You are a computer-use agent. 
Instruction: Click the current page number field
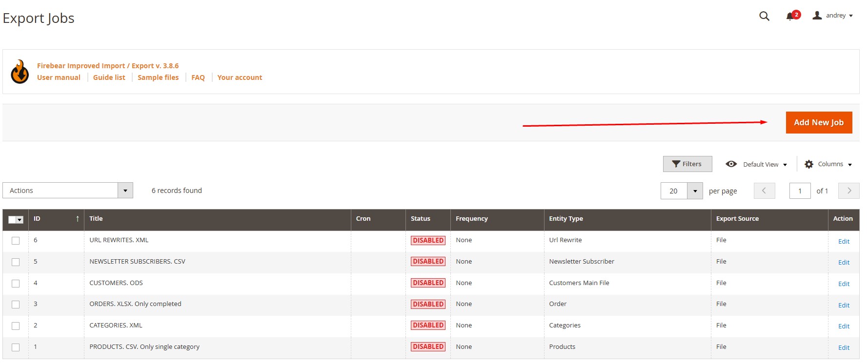tap(800, 191)
